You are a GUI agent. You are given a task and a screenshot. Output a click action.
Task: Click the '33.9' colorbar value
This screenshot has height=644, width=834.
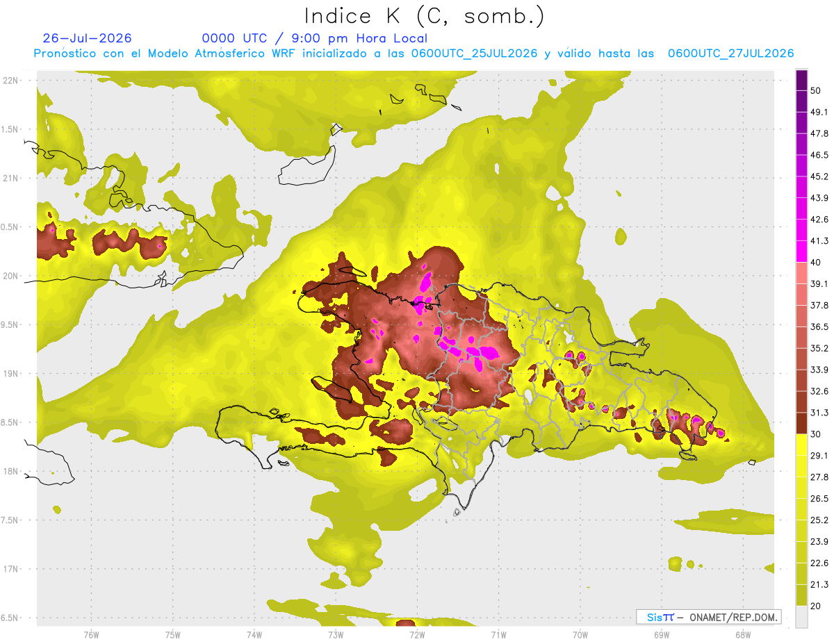pyautogui.click(x=819, y=370)
